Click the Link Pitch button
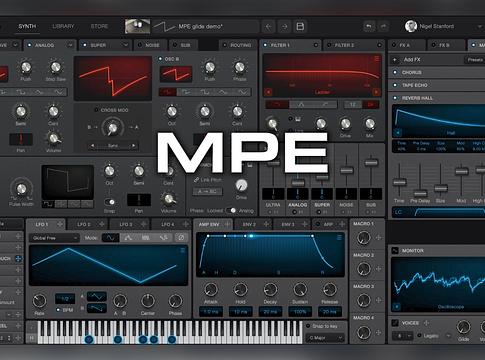This screenshot has width=485, height=360. pyautogui.click(x=208, y=180)
